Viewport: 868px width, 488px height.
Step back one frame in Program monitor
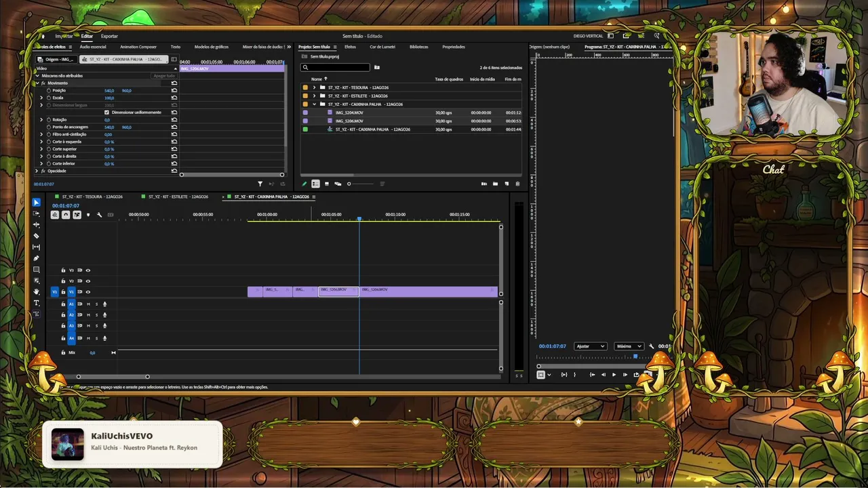click(603, 375)
